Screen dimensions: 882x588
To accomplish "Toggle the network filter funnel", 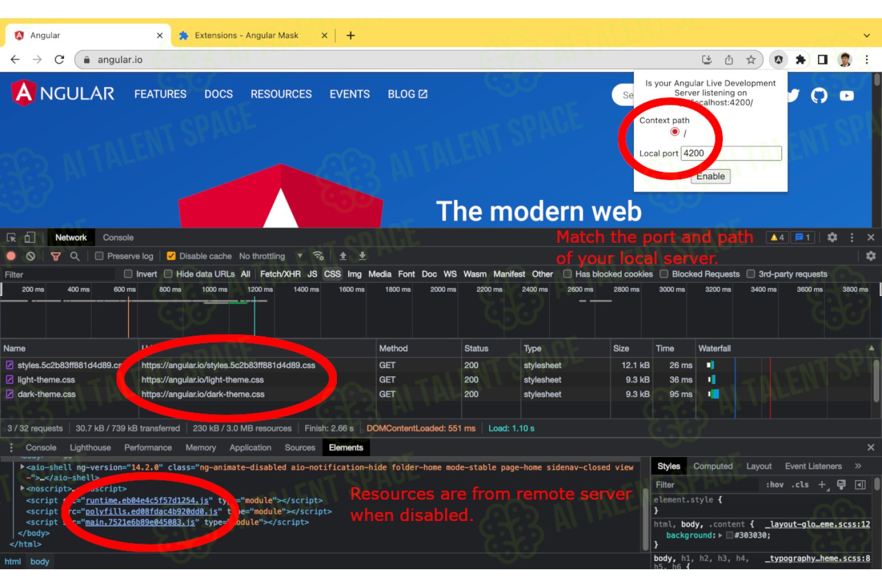I will click(x=56, y=256).
